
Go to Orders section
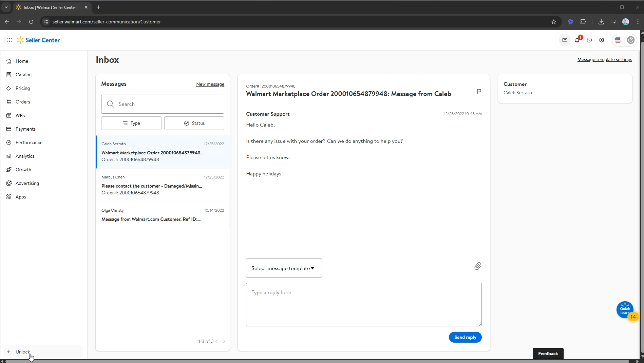23,102
